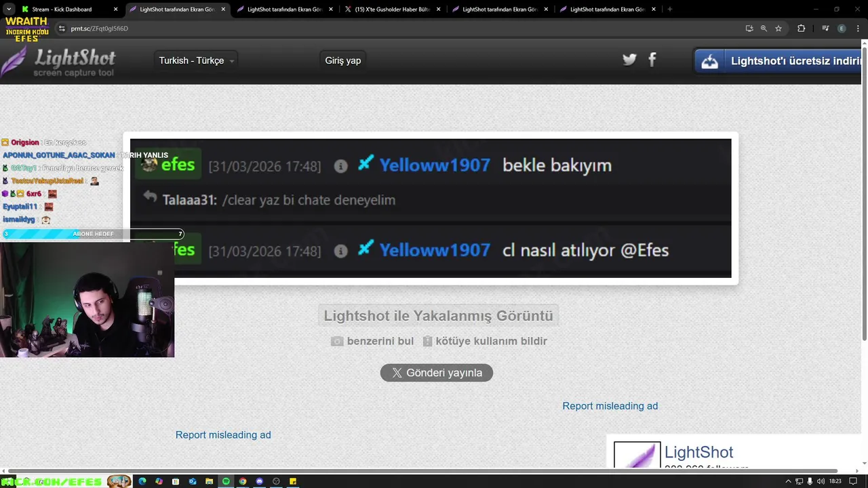
Task: Click the LightShot Facebook widget thumbnail
Action: [x=637, y=455]
